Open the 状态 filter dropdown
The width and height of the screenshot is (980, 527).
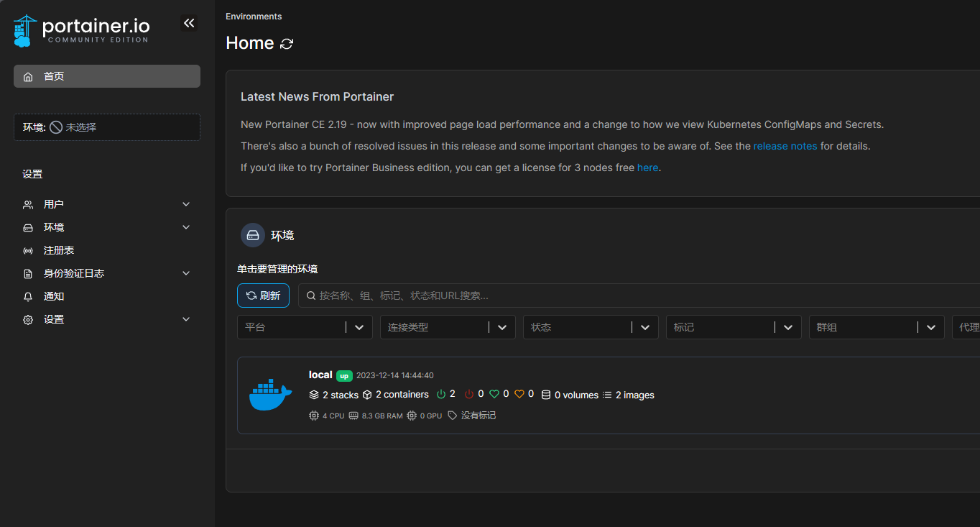click(591, 327)
